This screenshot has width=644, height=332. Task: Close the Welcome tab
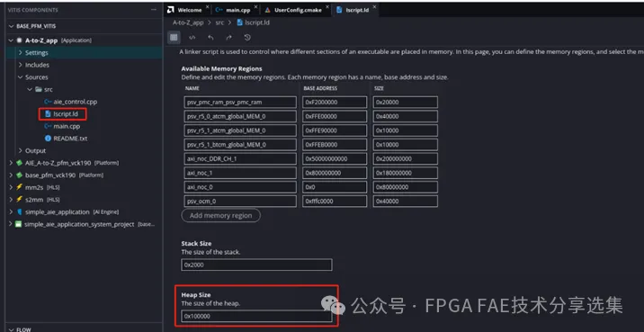click(x=208, y=7)
